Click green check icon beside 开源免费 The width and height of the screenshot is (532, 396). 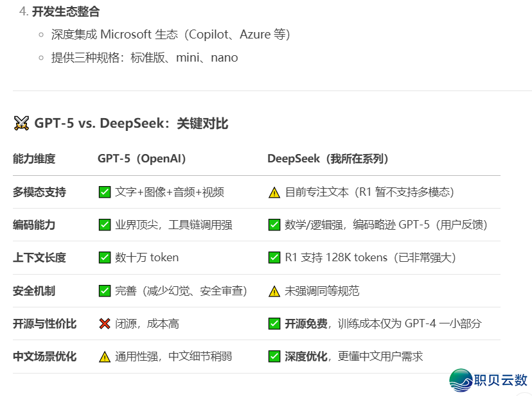pyautogui.click(x=274, y=323)
